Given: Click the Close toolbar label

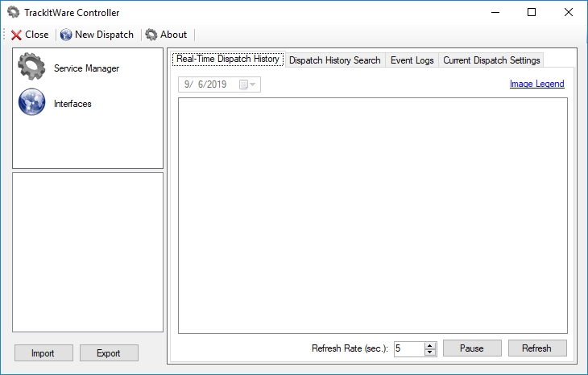Looking at the screenshot, I should [37, 35].
